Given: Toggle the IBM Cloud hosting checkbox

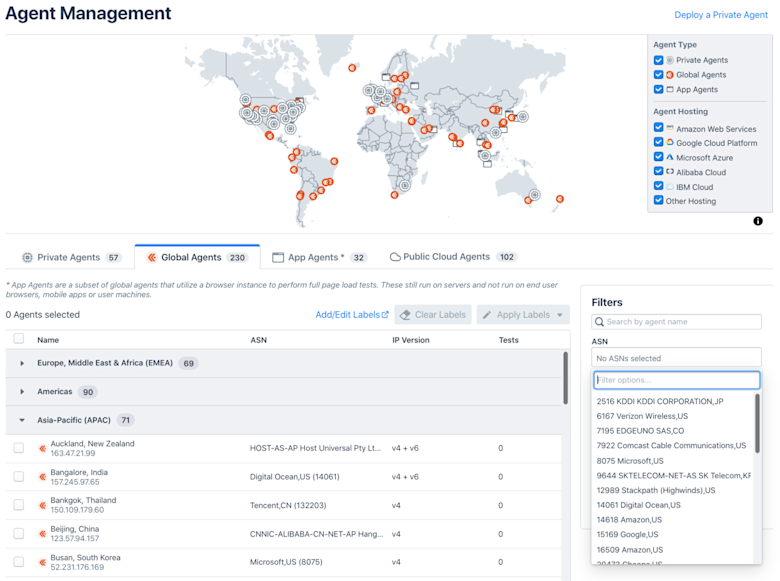Looking at the screenshot, I should point(659,187).
